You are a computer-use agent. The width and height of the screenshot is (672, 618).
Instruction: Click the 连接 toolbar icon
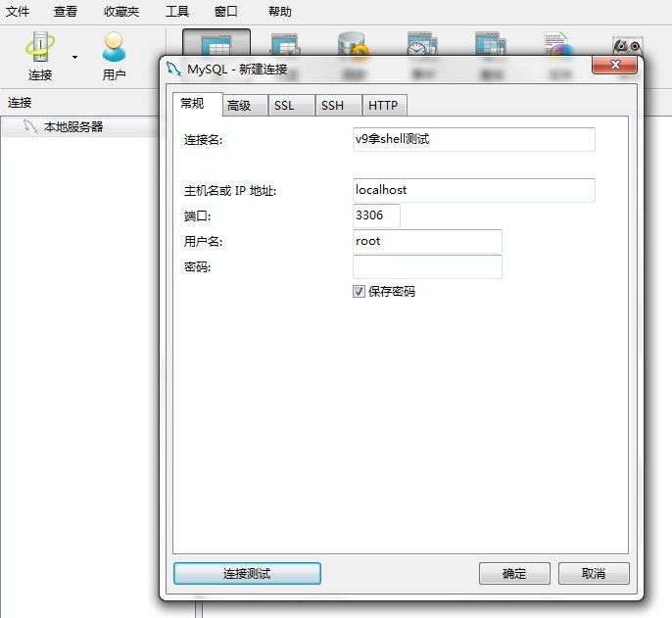[40, 56]
